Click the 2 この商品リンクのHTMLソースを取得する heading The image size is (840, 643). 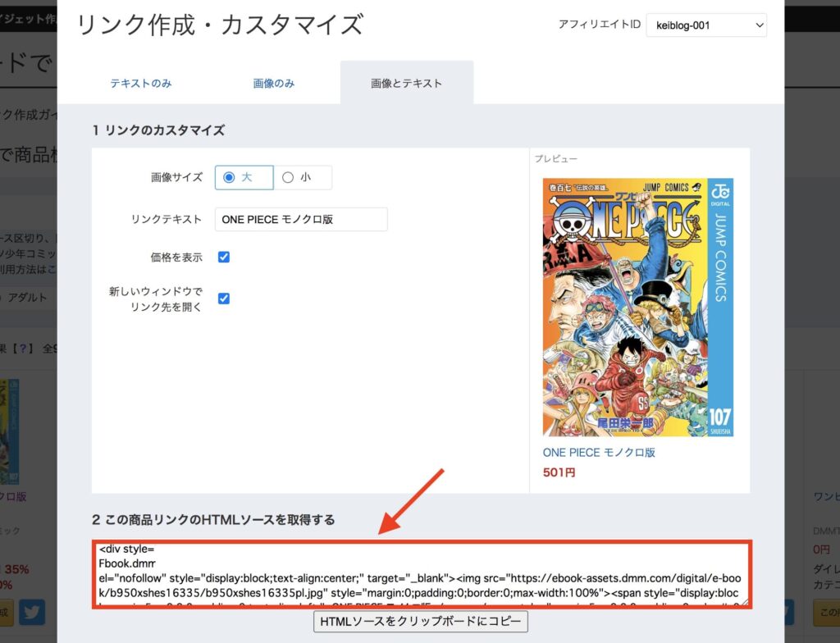[213, 520]
